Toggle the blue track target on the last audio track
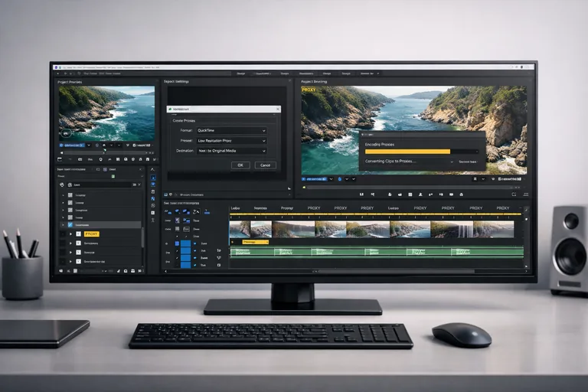This screenshot has width=588, height=392. pyautogui.click(x=185, y=264)
